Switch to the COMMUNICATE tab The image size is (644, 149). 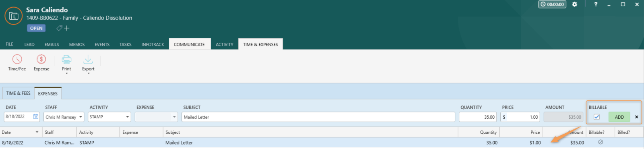pyautogui.click(x=189, y=44)
